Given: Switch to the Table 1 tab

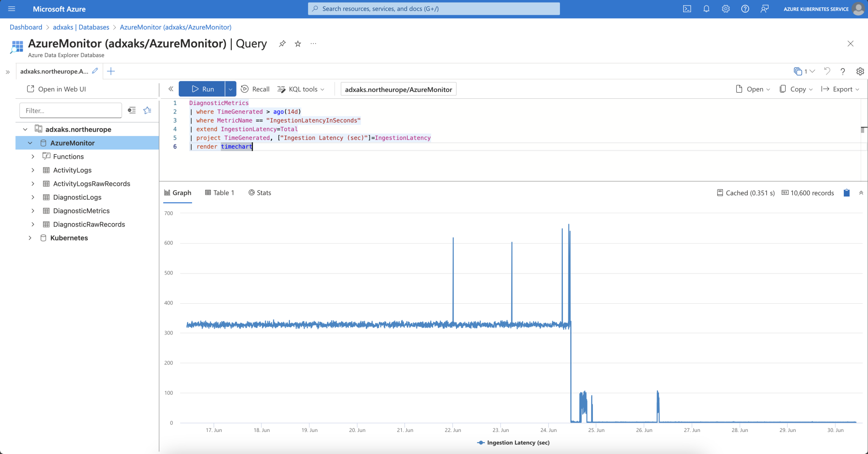Looking at the screenshot, I should click(x=220, y=193).
